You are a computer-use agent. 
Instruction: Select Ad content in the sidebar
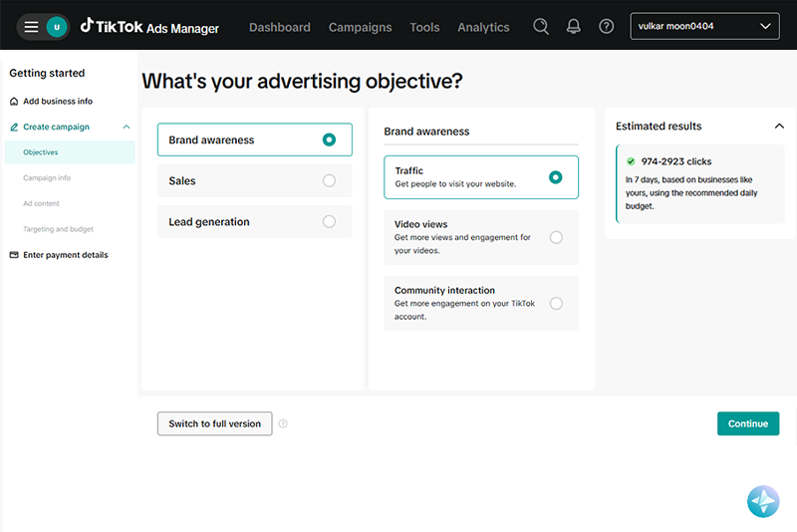(x=41, y=204)
